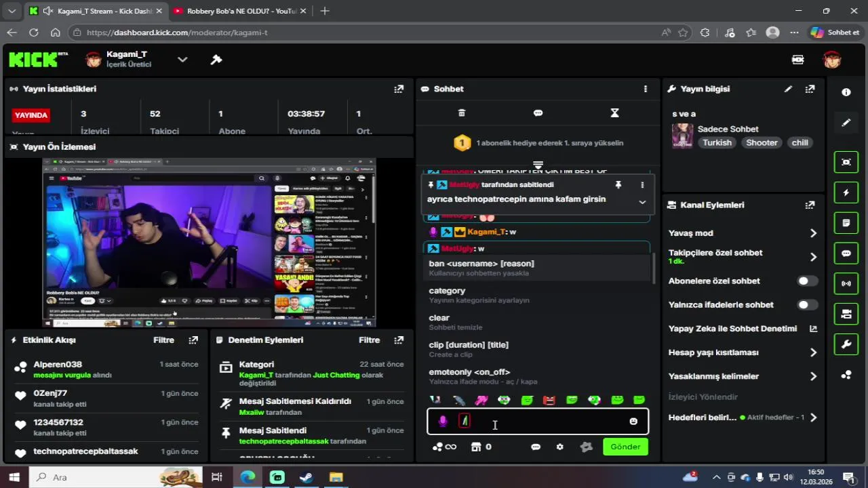Viewport: 868px width, 488px height.
Task: Click the stream preview video thumbnail
Action: [209, 243]
